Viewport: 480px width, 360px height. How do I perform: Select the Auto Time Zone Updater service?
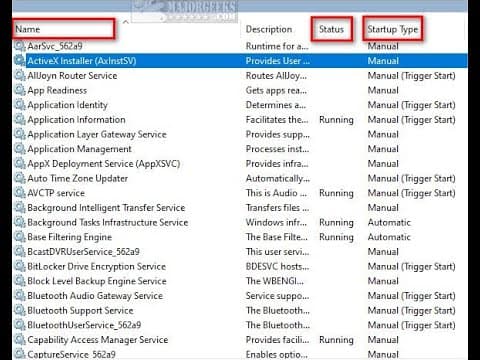pyautogui.click(x=78, y=178)
